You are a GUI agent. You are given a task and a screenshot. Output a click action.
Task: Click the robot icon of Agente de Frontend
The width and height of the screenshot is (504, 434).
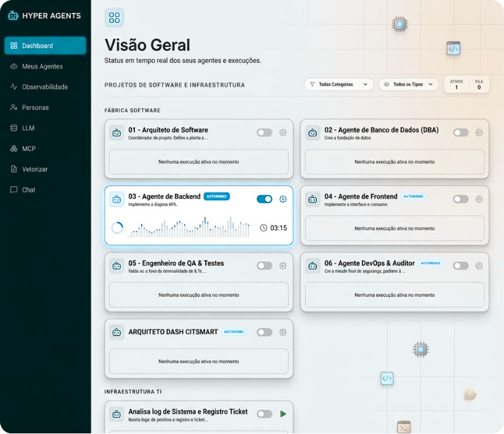[x=312, y=199]
